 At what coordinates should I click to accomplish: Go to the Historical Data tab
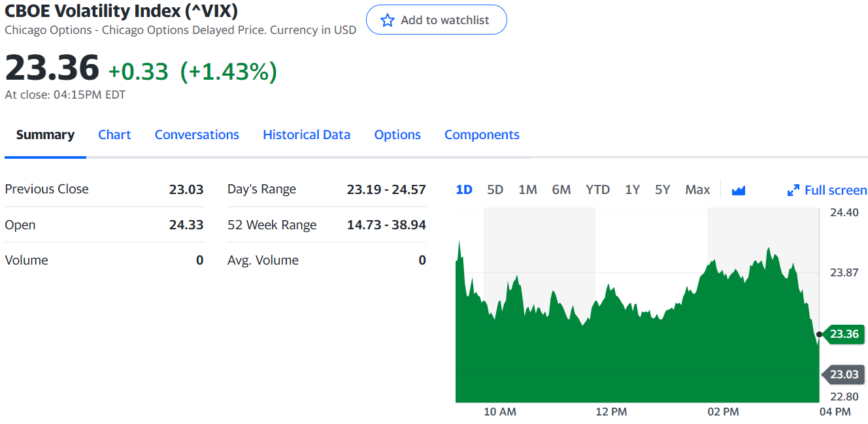(x=307, y=135)
